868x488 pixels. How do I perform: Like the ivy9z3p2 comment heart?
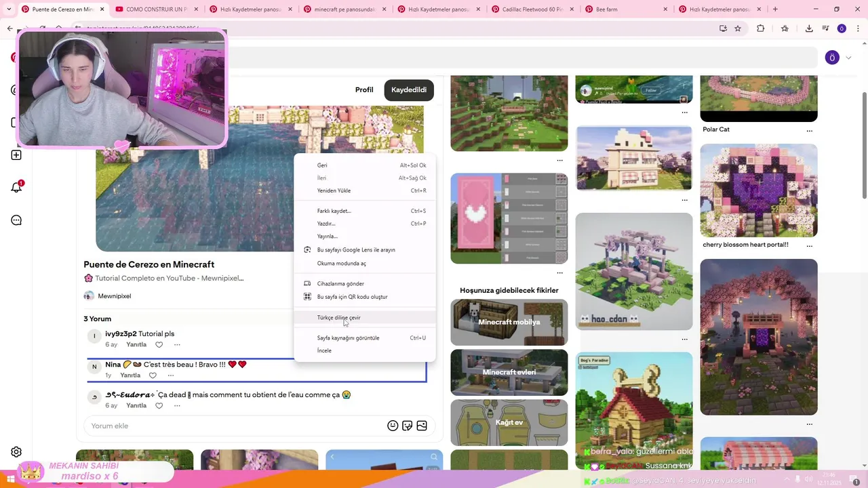[159, 345]
